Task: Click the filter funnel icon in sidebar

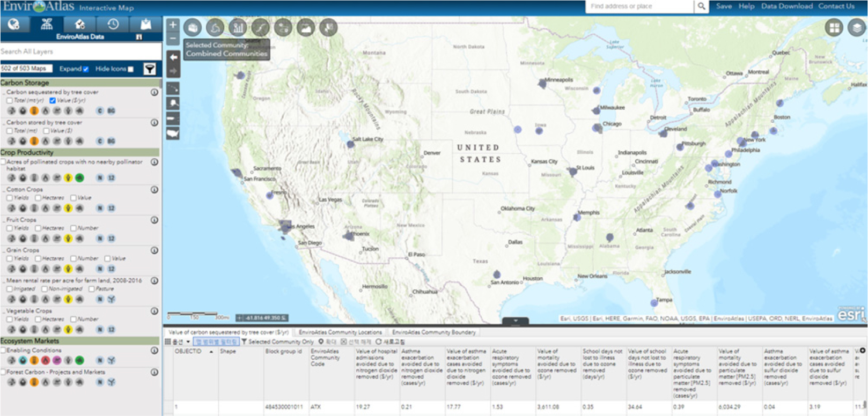Action: (150, 69)
